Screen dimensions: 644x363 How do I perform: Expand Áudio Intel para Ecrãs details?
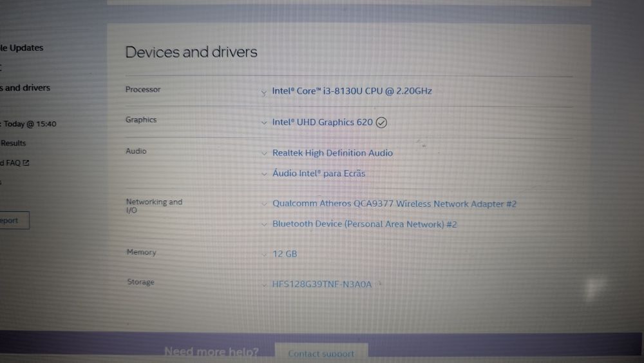coord(264,174)
